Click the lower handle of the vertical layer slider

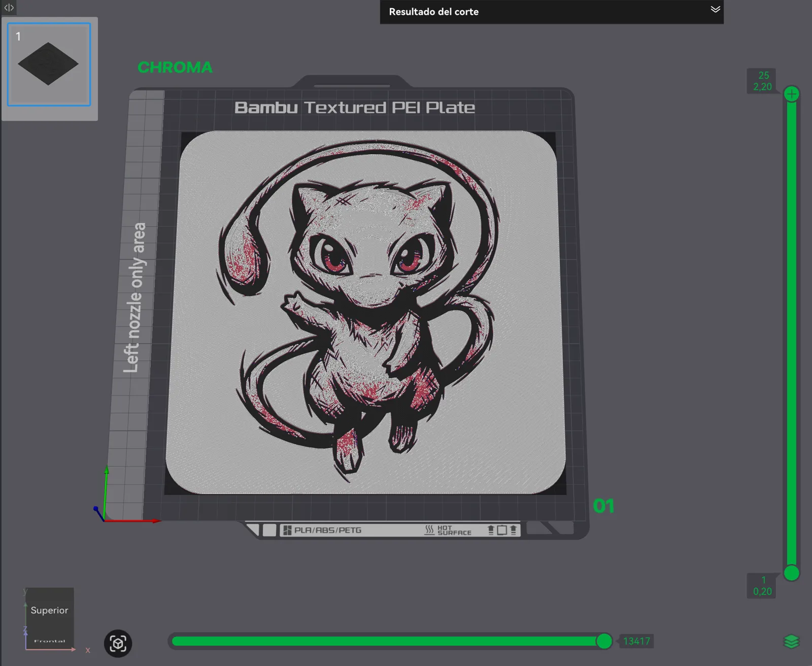tap(792, 573)
